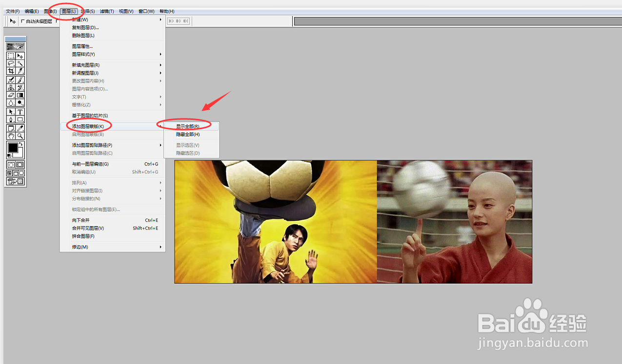Select the Crop tool
622x364 pixels.
pos(10,71)
